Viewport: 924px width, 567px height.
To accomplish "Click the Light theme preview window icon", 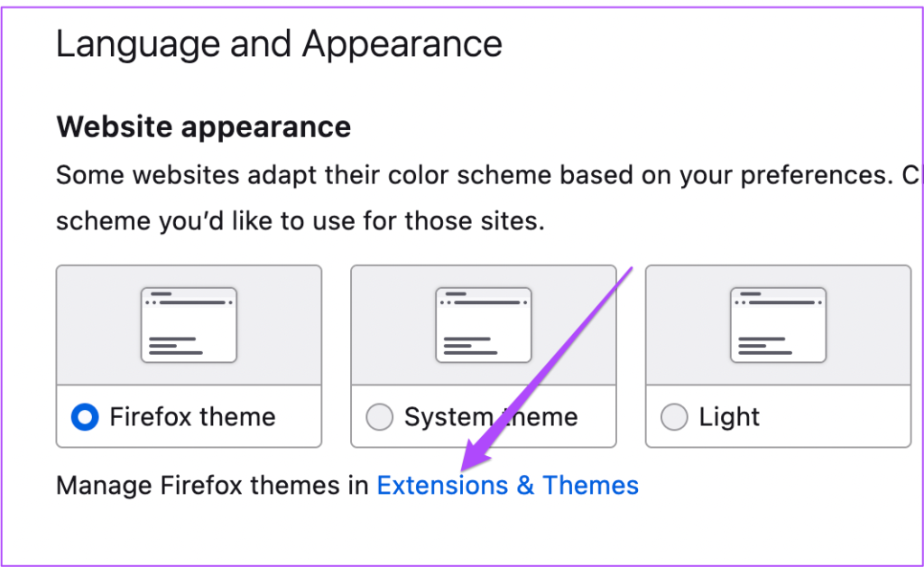I will [778, 325].
